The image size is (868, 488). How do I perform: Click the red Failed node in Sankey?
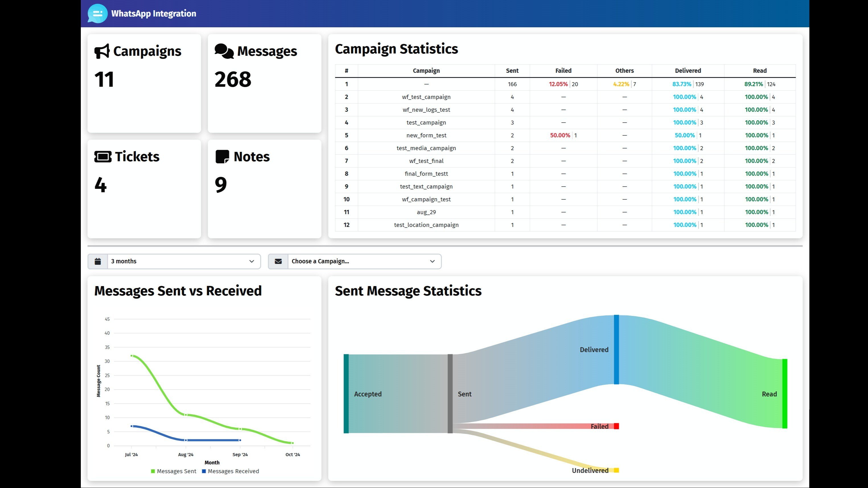[x=616, y=426]
